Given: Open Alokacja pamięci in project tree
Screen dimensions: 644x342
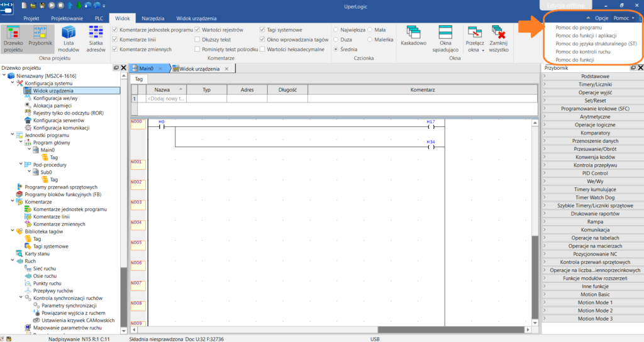Looking at the screenshot, I should coord(52,106).
